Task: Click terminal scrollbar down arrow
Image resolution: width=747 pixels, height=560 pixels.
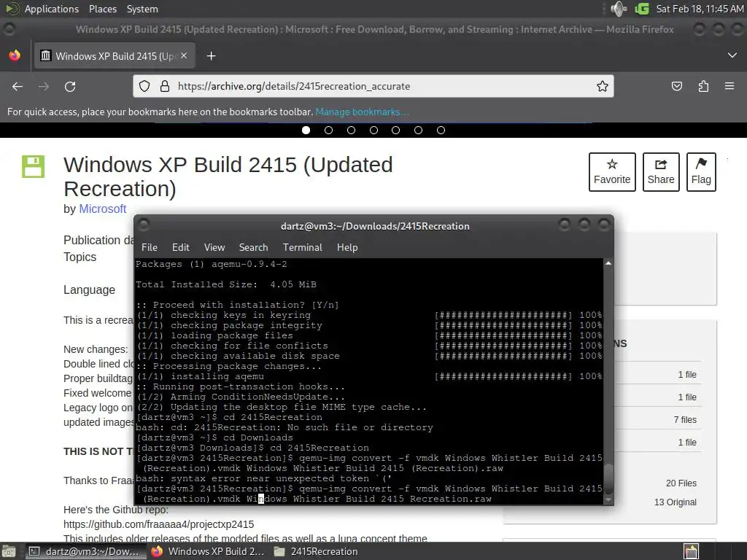Action: pyautogui.click(x=608, y=499)
